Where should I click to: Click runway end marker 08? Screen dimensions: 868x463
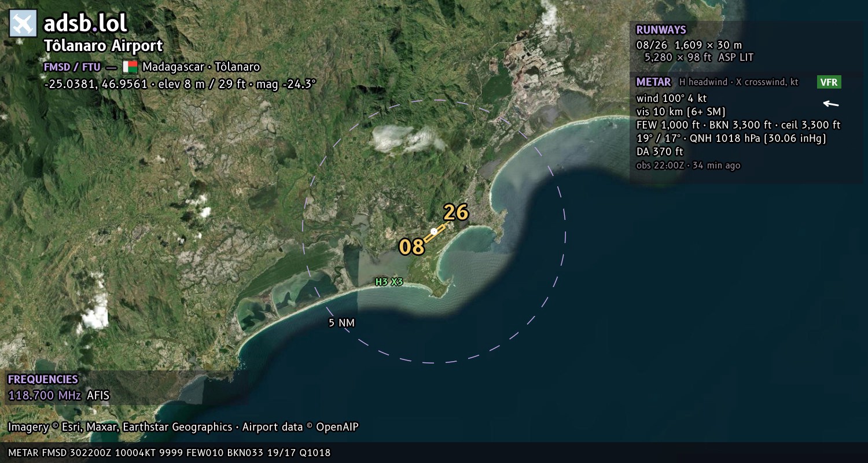tap(412, 247)
